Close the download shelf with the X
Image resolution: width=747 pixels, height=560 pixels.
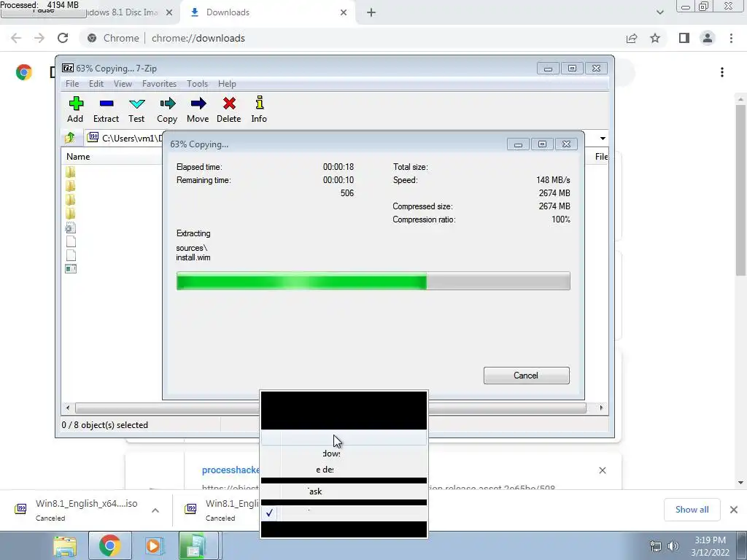(x=734, y=510)
